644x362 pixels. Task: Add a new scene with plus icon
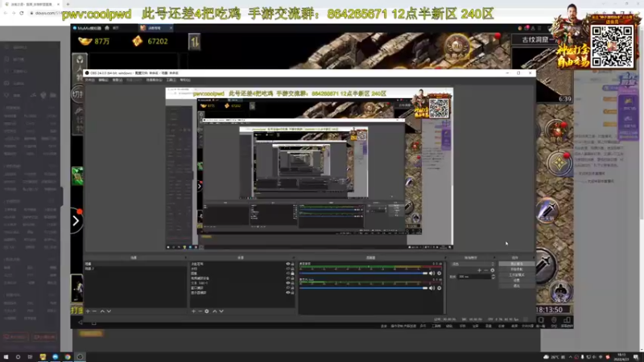tap(88, 311)
